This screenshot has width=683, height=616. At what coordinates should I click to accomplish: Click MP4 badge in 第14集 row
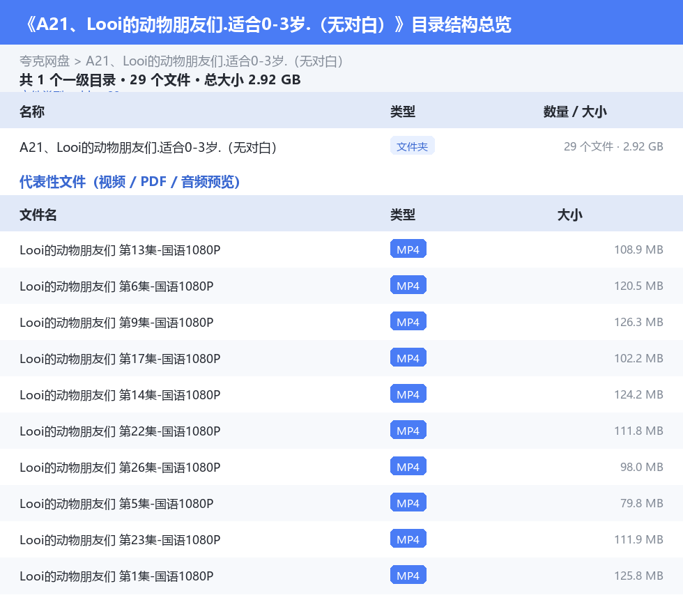pyautogui.click(x=408, y=394)
